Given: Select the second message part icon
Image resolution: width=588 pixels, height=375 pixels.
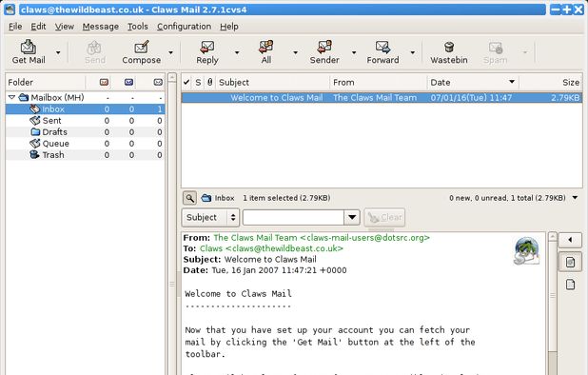Looking at the screenshot, I should (x=570, y=285).
